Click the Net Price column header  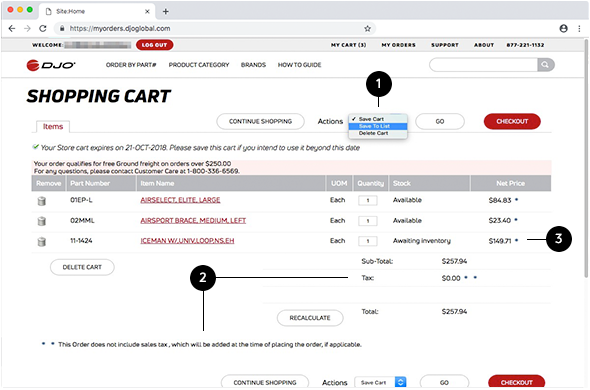coord(510,183)
